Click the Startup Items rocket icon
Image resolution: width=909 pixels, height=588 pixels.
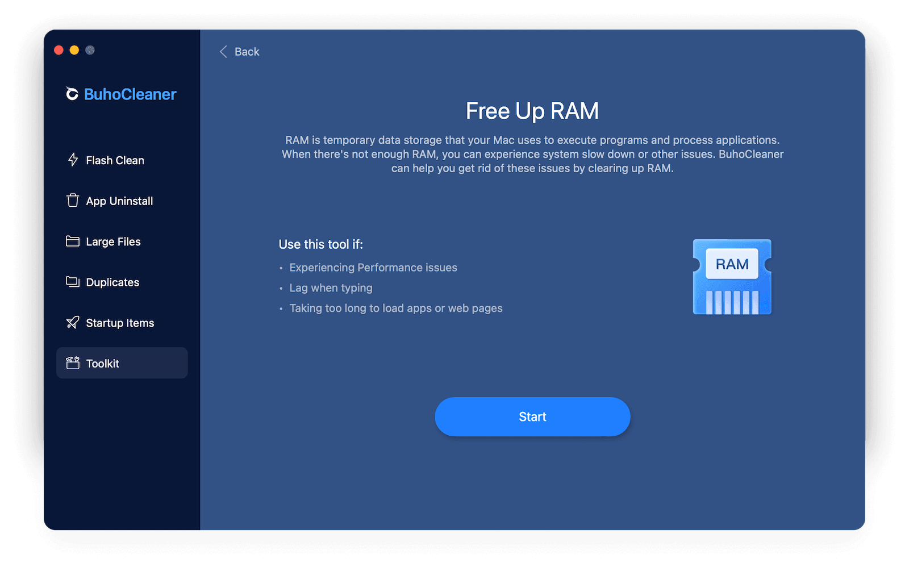point(72,323)
